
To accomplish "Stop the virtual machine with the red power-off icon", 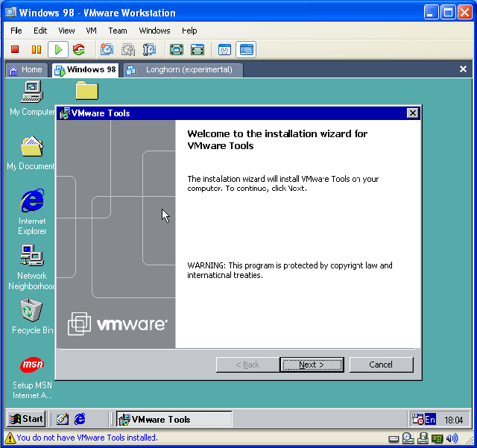I will [15, 50].
